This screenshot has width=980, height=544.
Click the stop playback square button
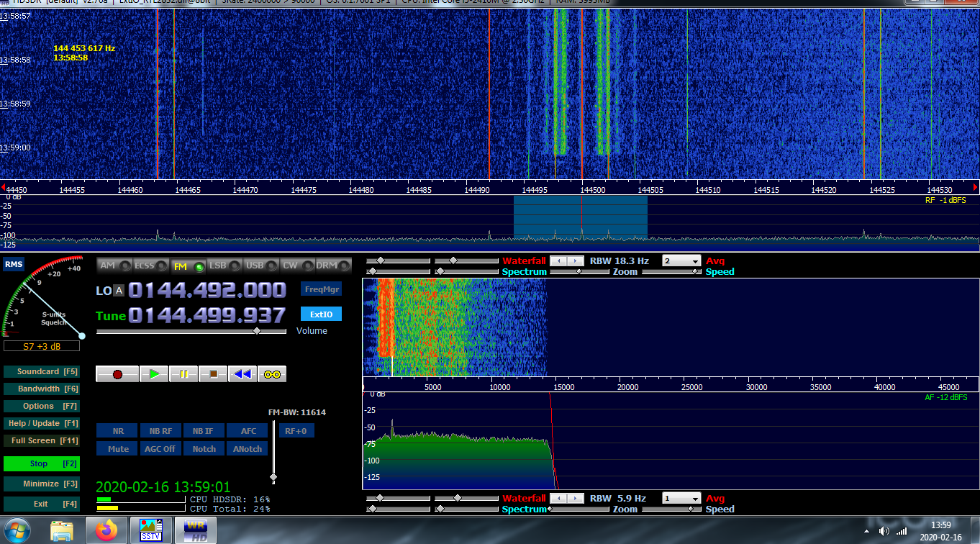[x=213, y=374]
